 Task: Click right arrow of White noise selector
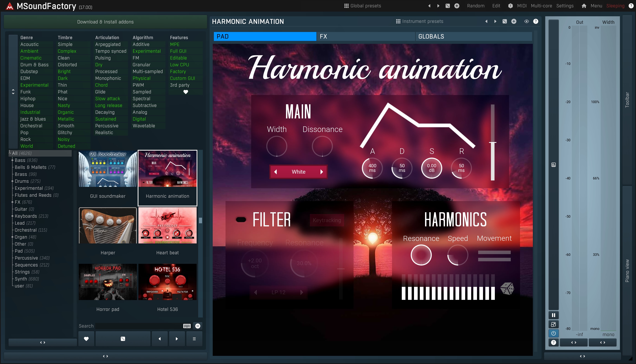coord(322,172)
